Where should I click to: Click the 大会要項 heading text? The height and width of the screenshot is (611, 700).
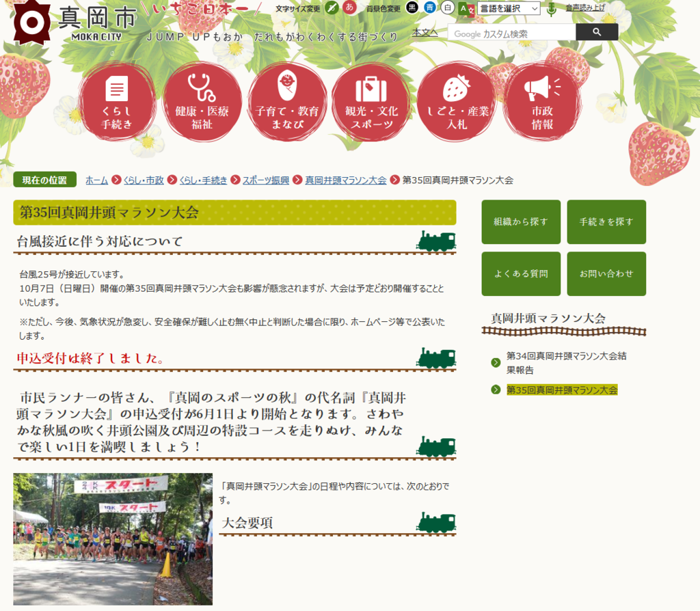pos(247,523)
